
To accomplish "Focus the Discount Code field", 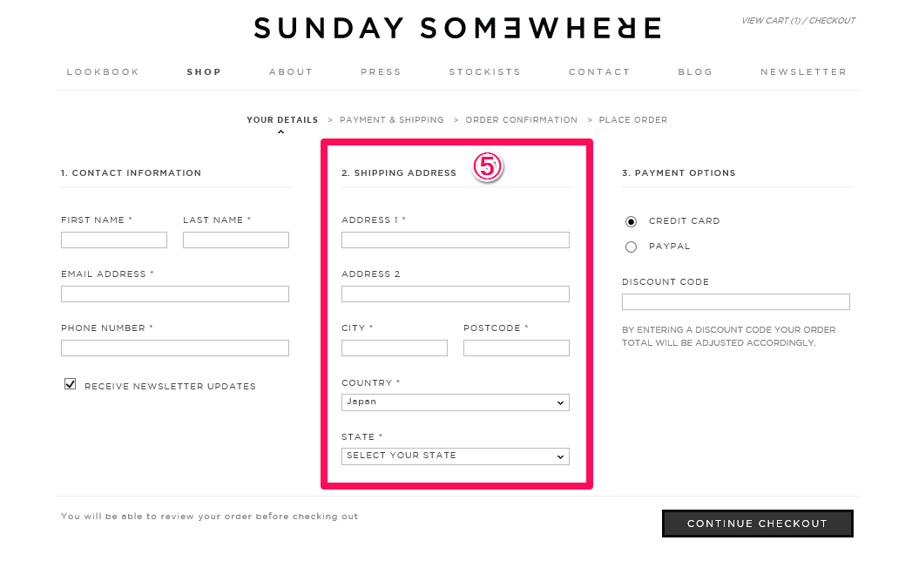I will coord(736,302).
